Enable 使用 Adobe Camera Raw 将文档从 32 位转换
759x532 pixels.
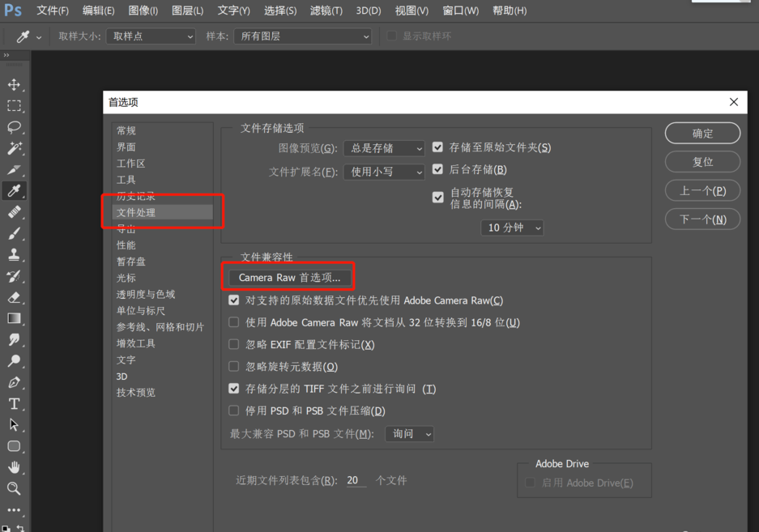234,322
